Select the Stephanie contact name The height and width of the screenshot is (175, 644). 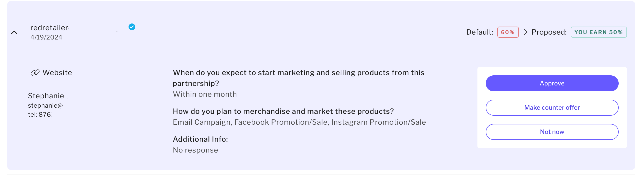[46, 96]
